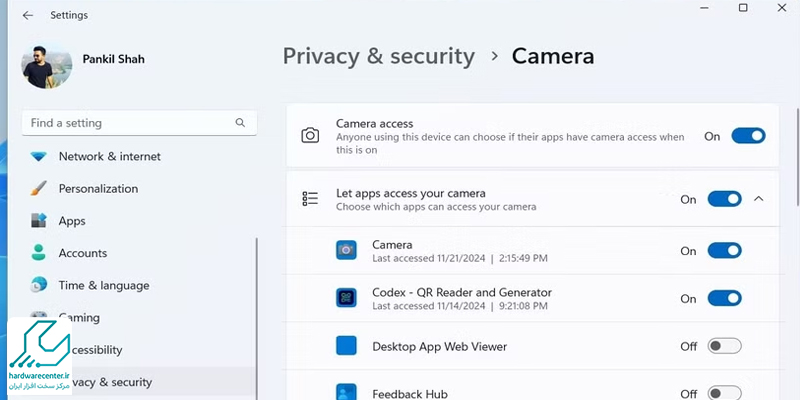Click the Personalization paintbrush icon
This screenshot has height=400, width=800.
39,189
